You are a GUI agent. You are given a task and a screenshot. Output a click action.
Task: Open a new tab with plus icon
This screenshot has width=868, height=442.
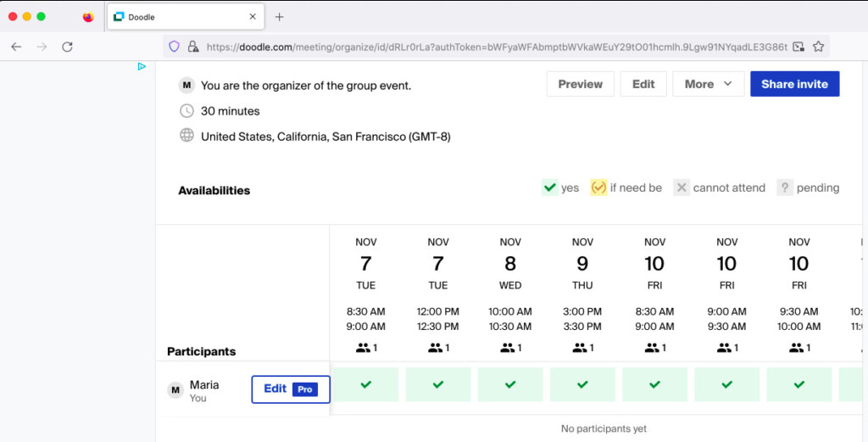click(x=280, y=17)
